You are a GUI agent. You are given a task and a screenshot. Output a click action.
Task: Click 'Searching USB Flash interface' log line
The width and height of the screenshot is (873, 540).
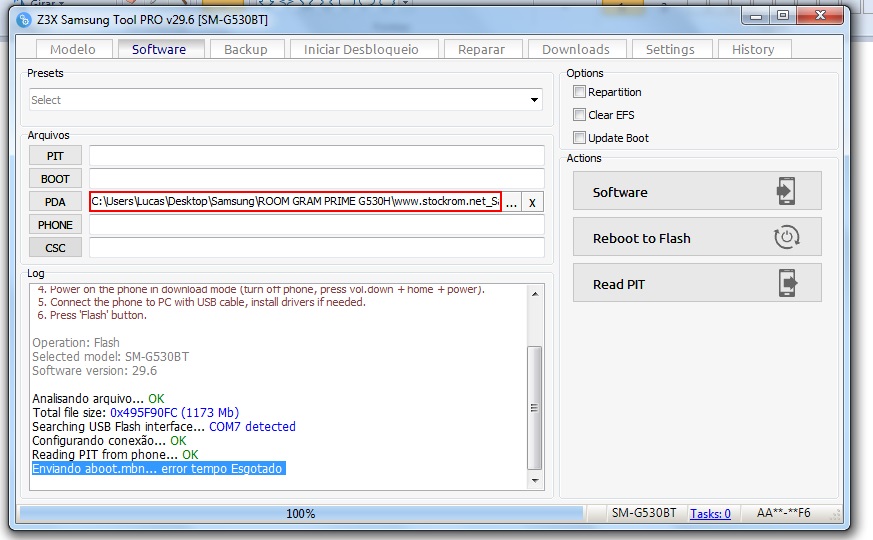pos(164,426)
